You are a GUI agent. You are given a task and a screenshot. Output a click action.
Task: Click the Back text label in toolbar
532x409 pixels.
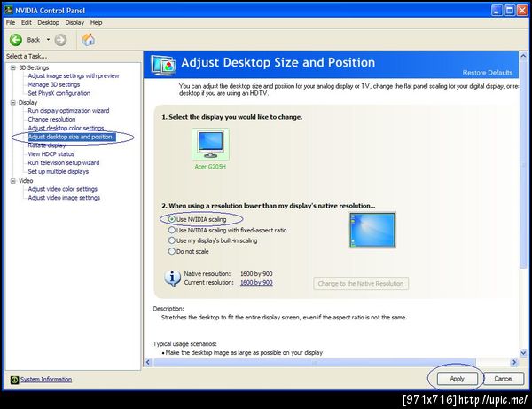tap(34, 40)
